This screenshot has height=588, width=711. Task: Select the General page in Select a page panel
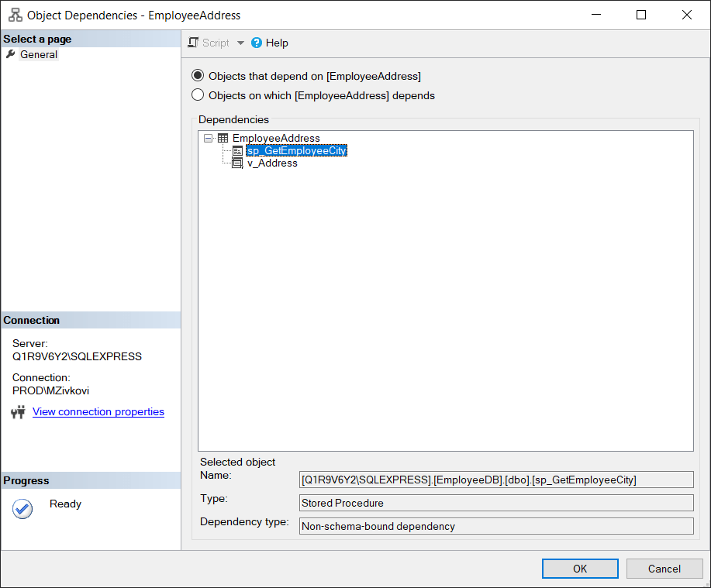point(38,54)
